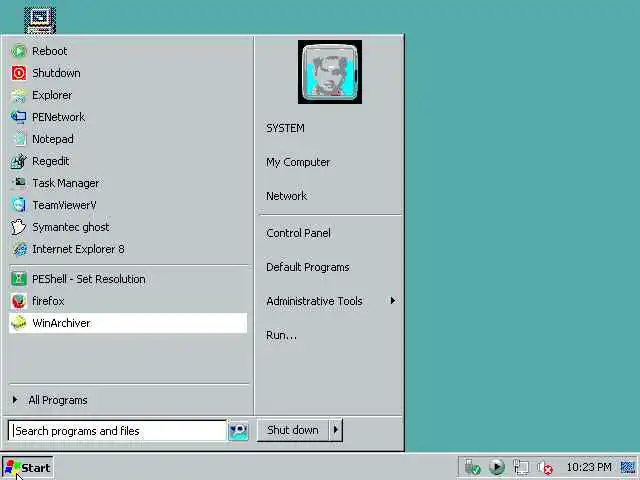Screen dimensions: 640x480
Task: Select the Notepad label
Action: click(x=53, y=139)
